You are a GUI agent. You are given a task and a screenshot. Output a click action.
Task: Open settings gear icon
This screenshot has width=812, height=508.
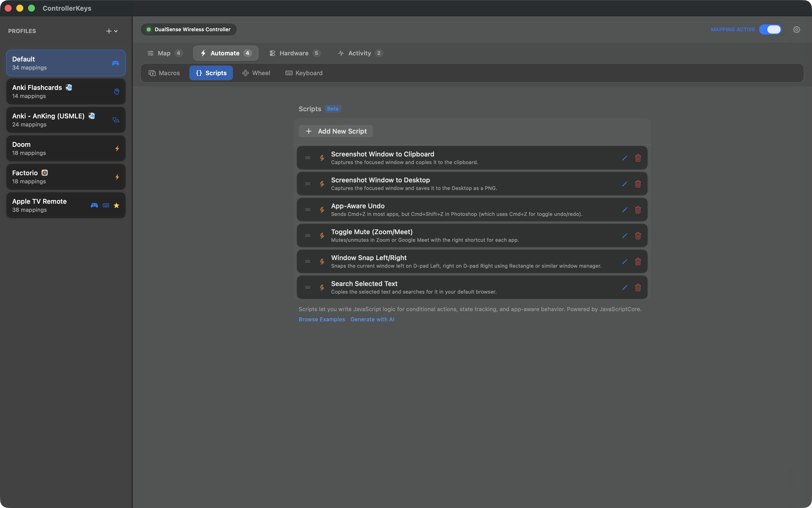797,29
